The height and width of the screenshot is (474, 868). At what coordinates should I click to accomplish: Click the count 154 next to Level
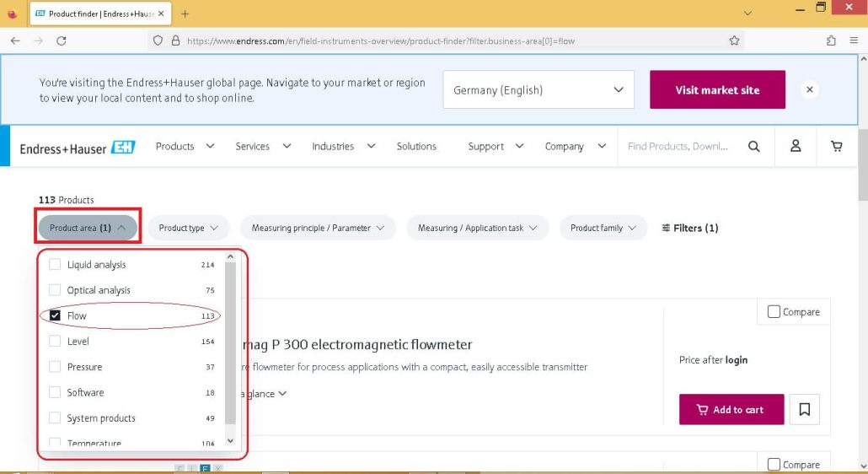click(x=207, y=342)
